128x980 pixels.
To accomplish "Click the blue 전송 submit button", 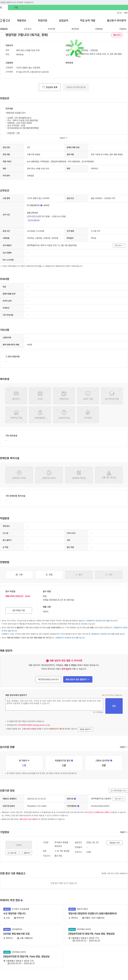I will 114,706.
